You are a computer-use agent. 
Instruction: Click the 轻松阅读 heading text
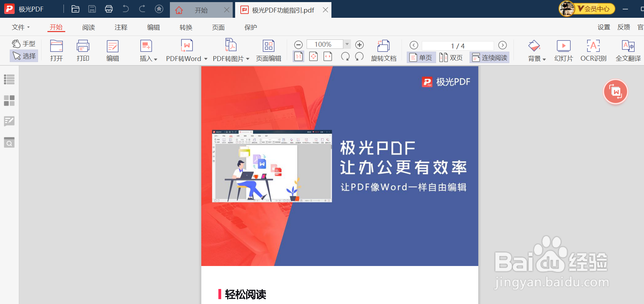(246, 295)
